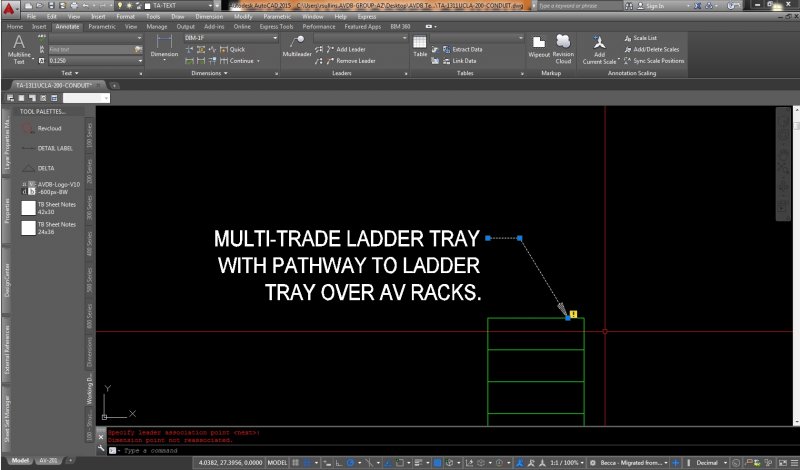Pick the Revcloud tool in Tool Palettes

50,129
